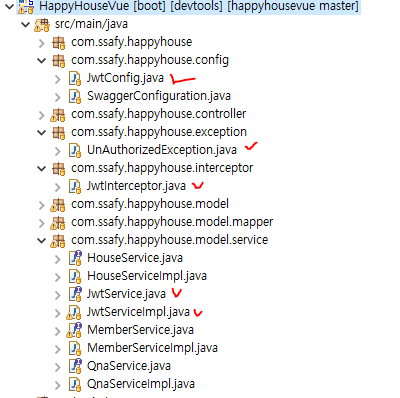This screenshot has height=398, width=400.
Task: Click the src/main/java source folder icon
Action: tap(42, 25)
